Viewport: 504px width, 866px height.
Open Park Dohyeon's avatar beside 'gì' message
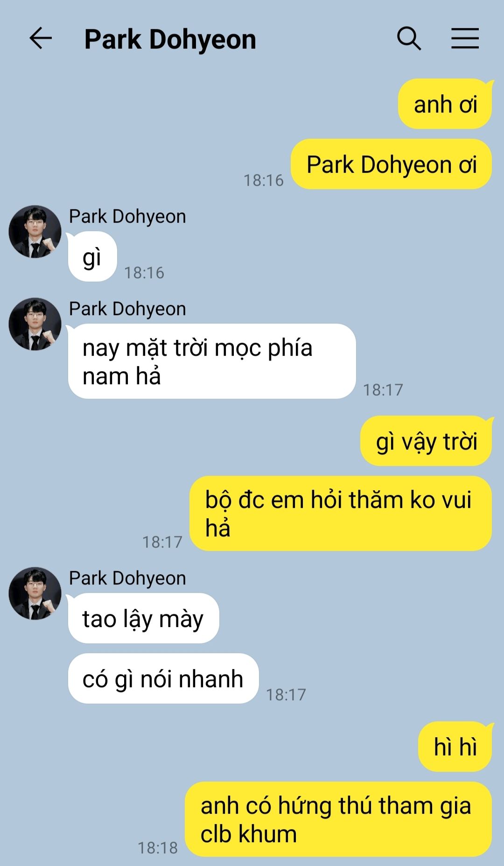[35, 232]
